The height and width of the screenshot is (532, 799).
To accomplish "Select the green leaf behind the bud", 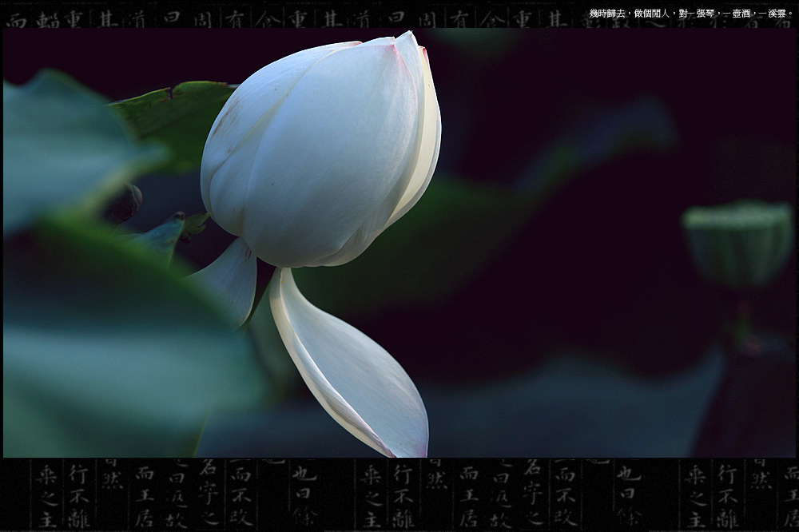I will point(174,116).
